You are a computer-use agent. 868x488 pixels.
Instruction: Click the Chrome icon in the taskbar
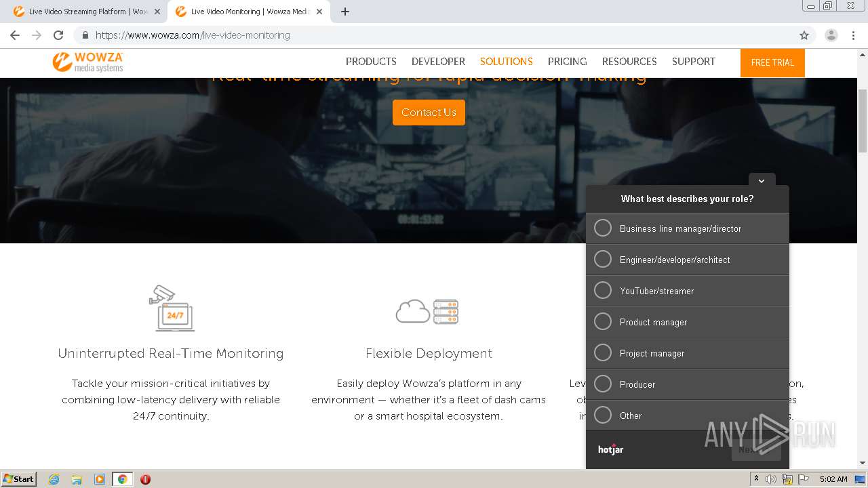[x=123, y=479]
